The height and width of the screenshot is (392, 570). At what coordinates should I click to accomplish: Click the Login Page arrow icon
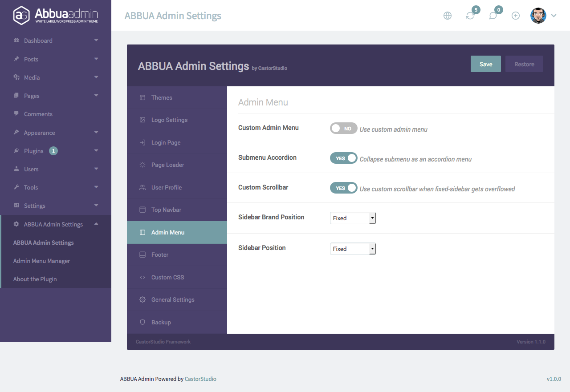(x=142, y=142)
